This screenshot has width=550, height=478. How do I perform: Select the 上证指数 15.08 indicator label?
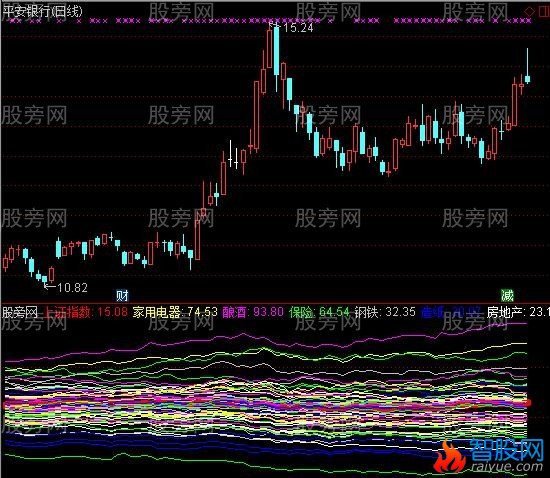coord(86,311)
